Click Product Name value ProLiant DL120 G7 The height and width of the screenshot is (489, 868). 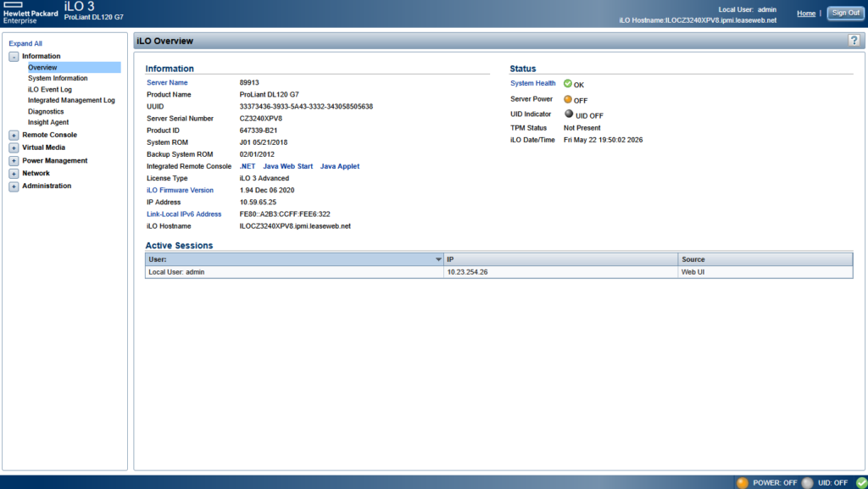269,95
